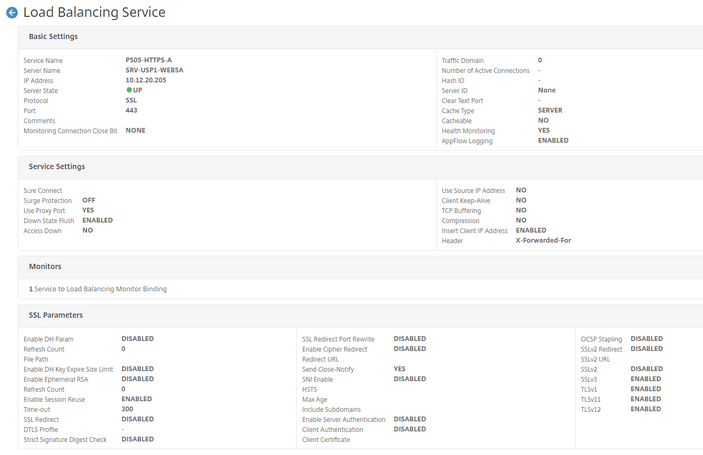The width and height of the screenshot is (703, 455).
Task: Open the Service to Load Balancing Monitor Binding link
Action: tap(98, 289)
